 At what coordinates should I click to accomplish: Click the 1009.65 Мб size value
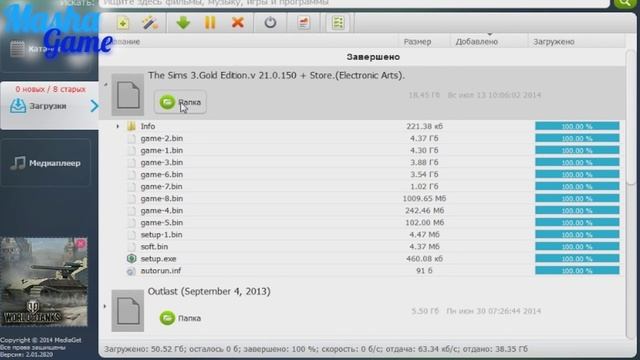(424, 198)
